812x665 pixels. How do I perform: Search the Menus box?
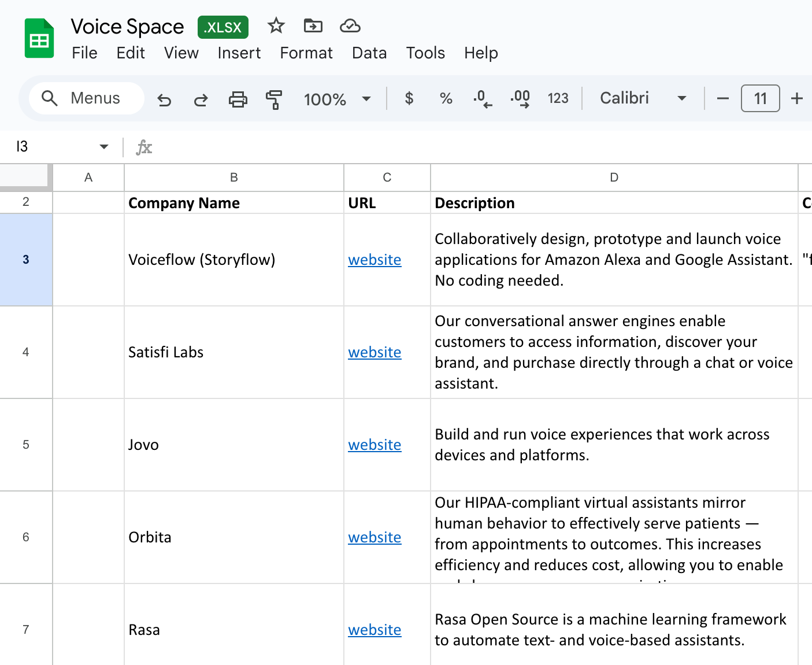click(87, 98)
